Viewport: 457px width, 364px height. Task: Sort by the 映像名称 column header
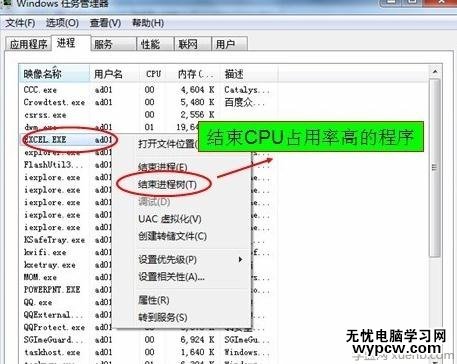pyautogui.click(x=54, y=74)
